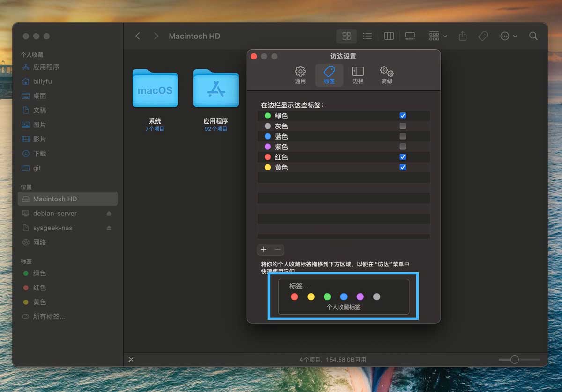Uncheck the 绿色 tag checkbox
562x392 pixels.
402,116
